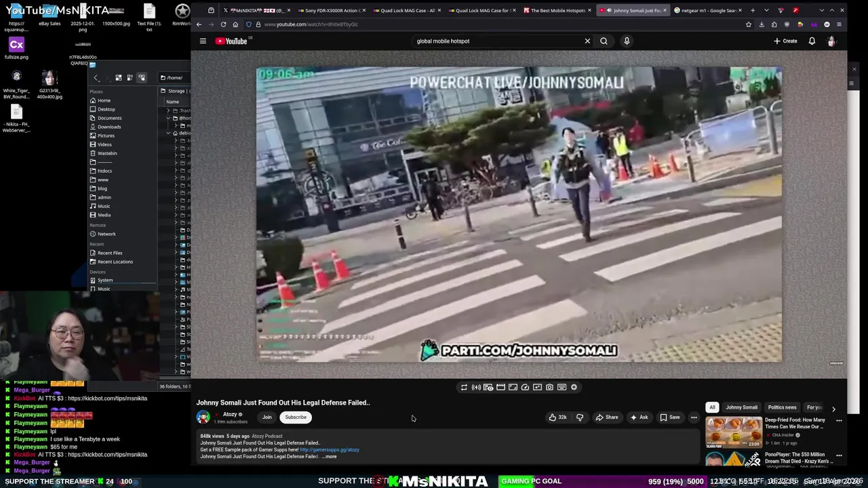Select the All filter chip
Viewport: 868px width, 488px height.
tap(712, 407)
